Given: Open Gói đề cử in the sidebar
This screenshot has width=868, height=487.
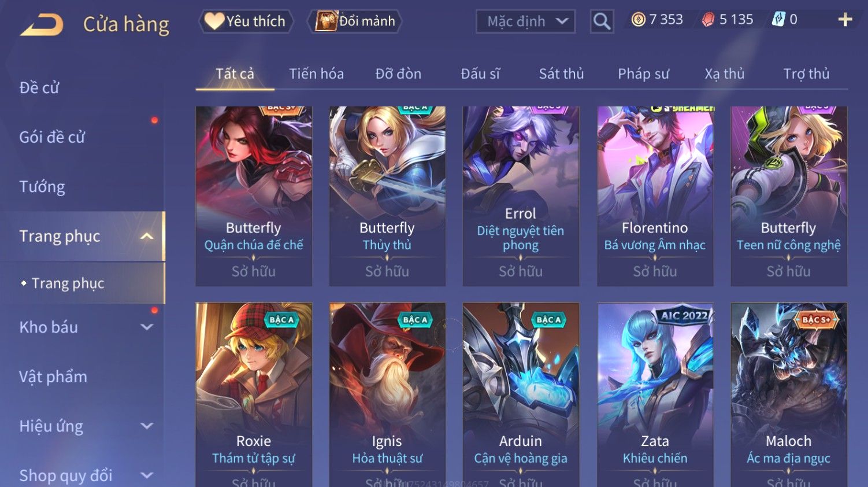Looking at the screenshot, I should coord(52,137).
